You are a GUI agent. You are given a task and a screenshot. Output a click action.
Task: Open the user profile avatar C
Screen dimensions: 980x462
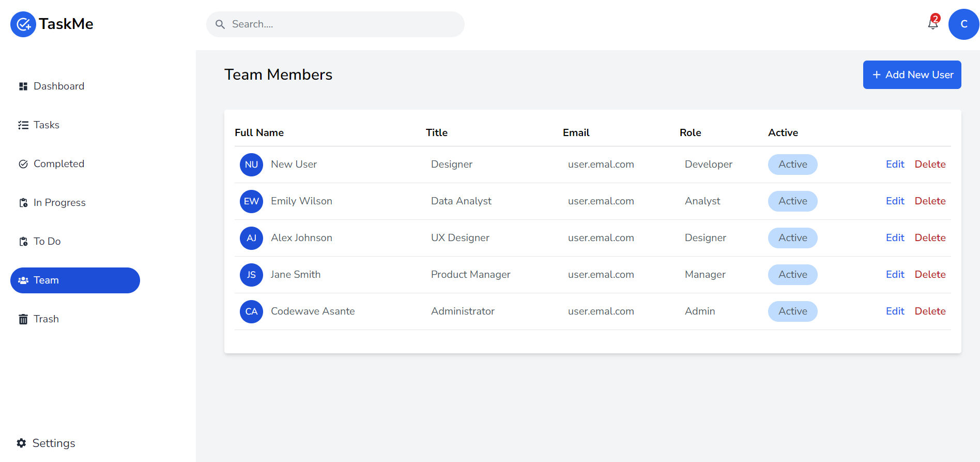tap(964, 24)
